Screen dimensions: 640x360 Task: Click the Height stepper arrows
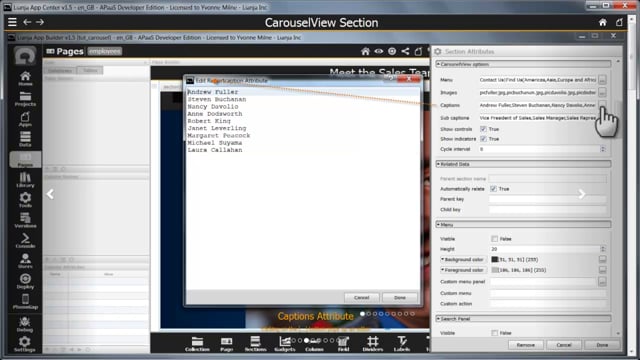[603, 249]
